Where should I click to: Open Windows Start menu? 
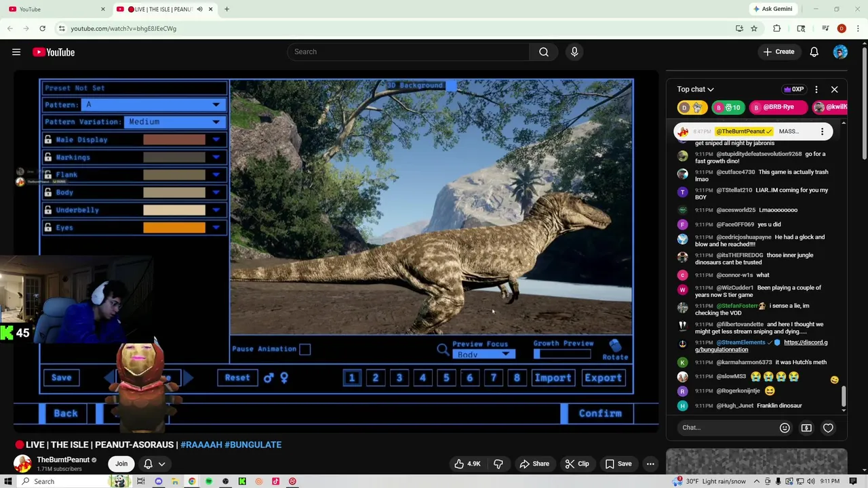coord(9,481)
